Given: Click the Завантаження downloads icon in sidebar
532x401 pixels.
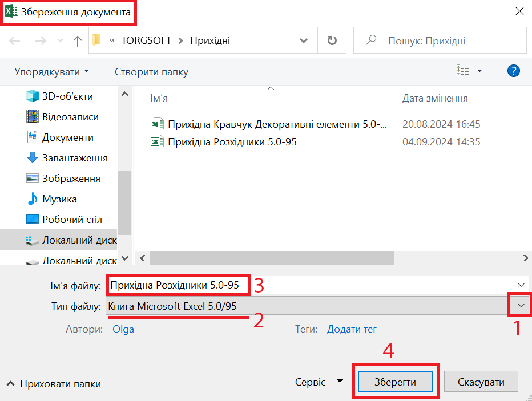Looking at the screenshot, I should coord(33,158).
